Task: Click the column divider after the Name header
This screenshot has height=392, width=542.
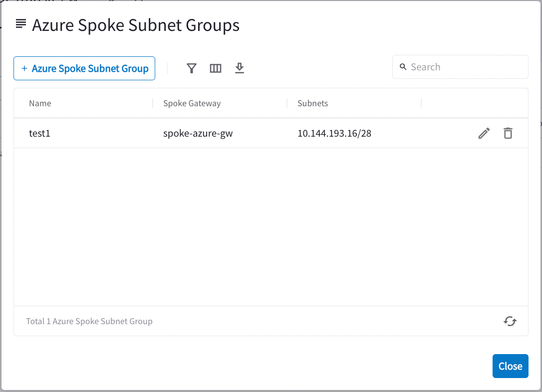Action: coord(153,103)
